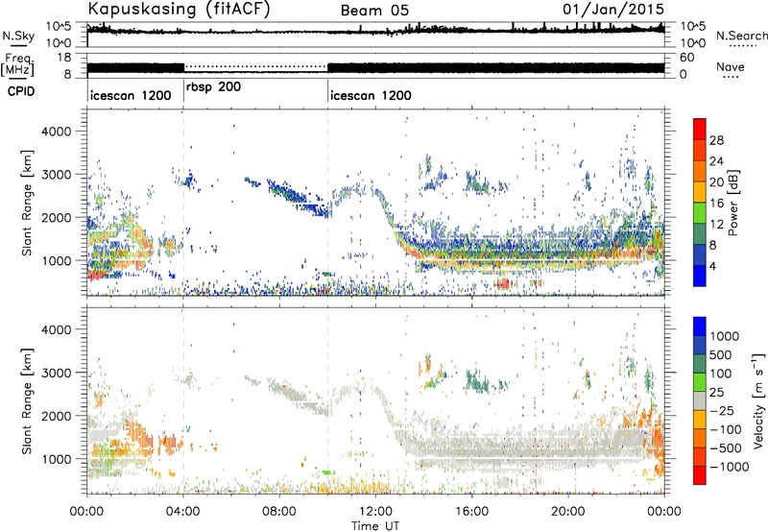Click the '28' tick on Power colorbar
The height and width of the screenshot is (532, 768).
(716, 141)
